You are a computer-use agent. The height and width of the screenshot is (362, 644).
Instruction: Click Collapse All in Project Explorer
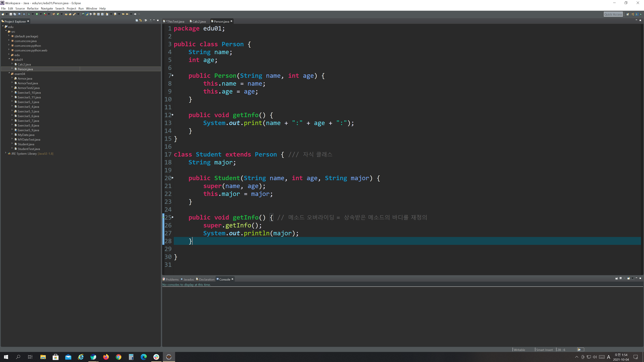137,20
